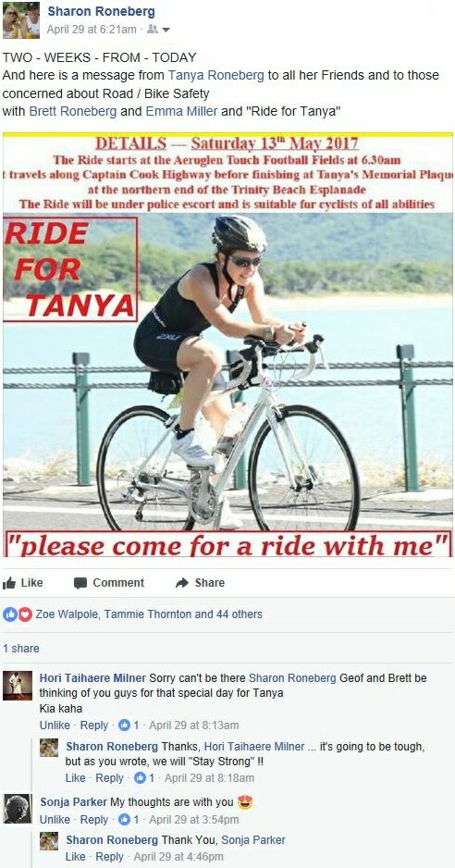Open the Ride for Tanya poster image

227,345
